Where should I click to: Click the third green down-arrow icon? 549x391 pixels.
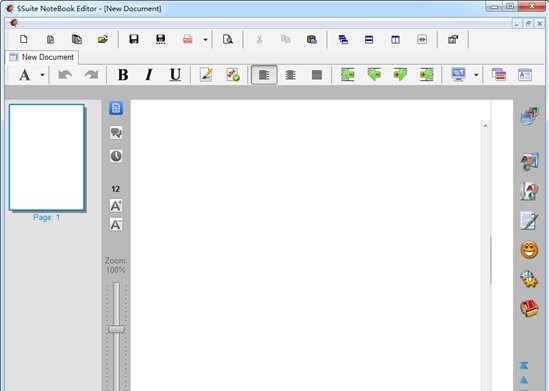point(400,75)
